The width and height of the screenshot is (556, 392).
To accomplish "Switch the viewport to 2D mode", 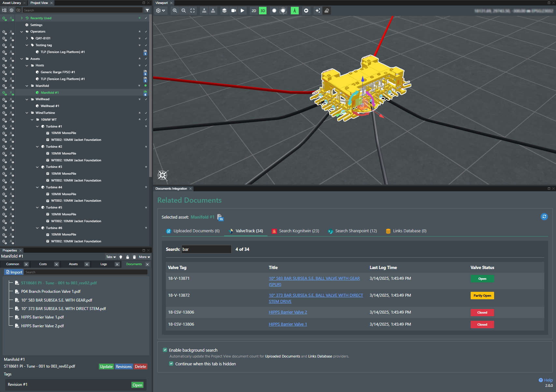I will (x=254, y=10).
